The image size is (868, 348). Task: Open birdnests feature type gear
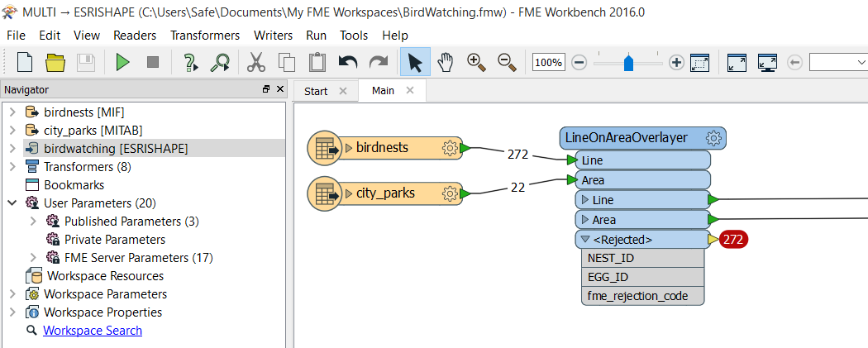click(450, 148)
